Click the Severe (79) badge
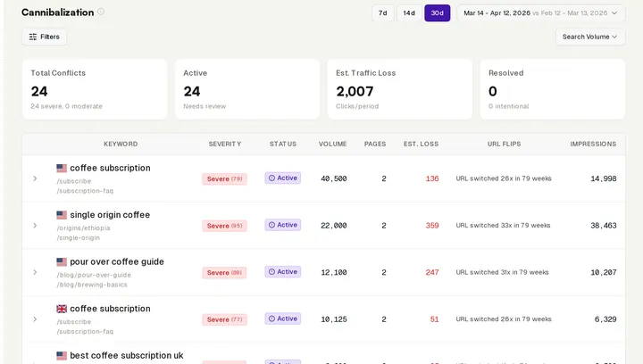The height and width of the screenshot is (364, 643). tap(224, 179)
